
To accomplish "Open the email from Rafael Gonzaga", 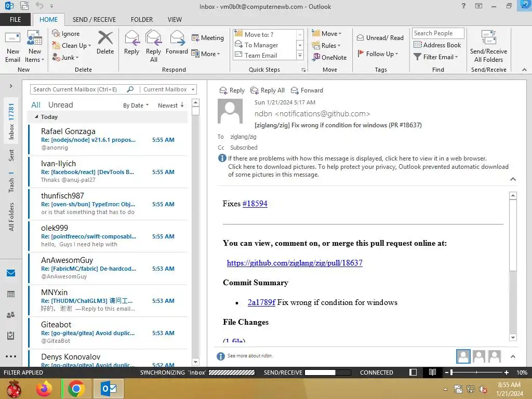I will point(108,139).
